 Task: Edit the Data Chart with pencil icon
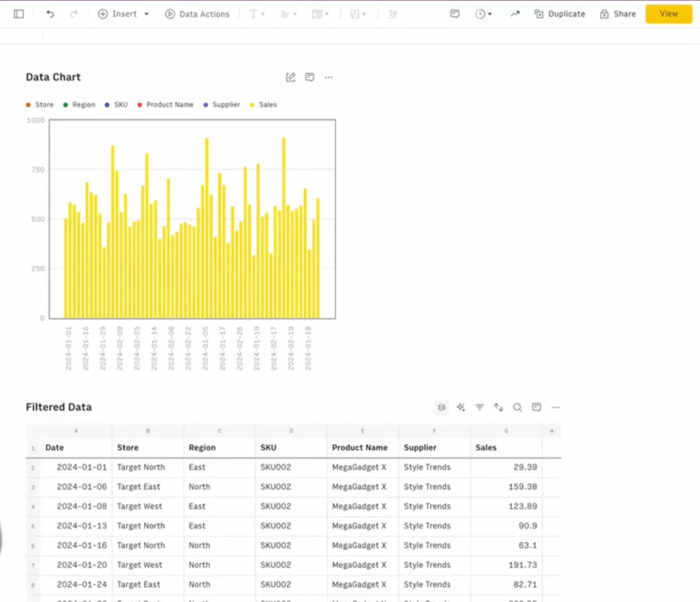point(291,77)
